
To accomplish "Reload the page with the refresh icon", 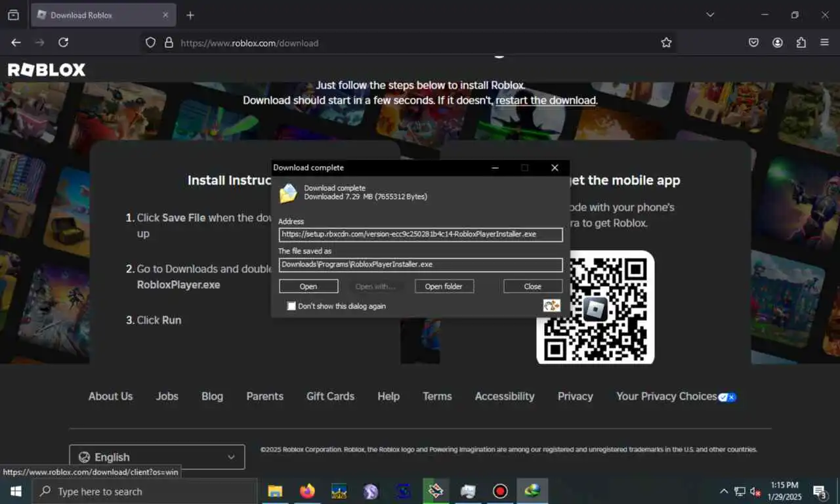I will 64,43.
